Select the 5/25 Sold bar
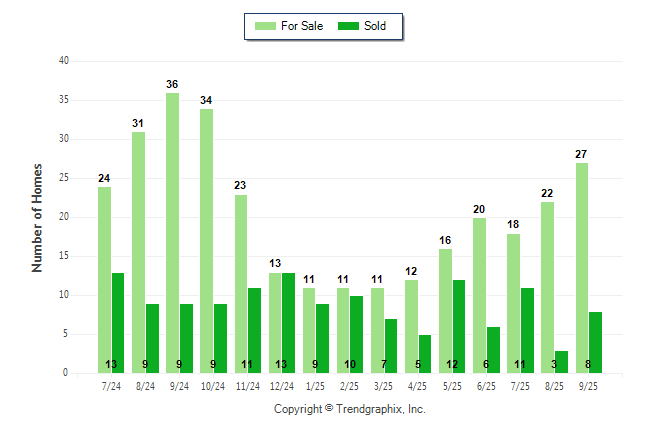646x434 pixels. click(x=459, y=326)
